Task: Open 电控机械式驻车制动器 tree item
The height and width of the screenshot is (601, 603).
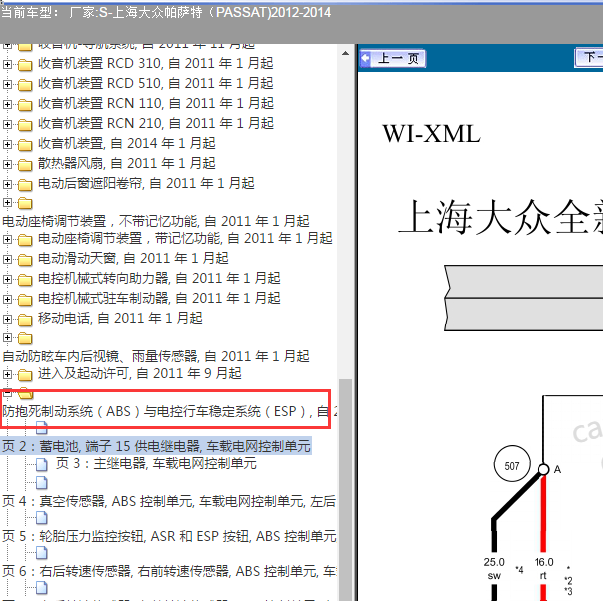Action: coord(159,298)
